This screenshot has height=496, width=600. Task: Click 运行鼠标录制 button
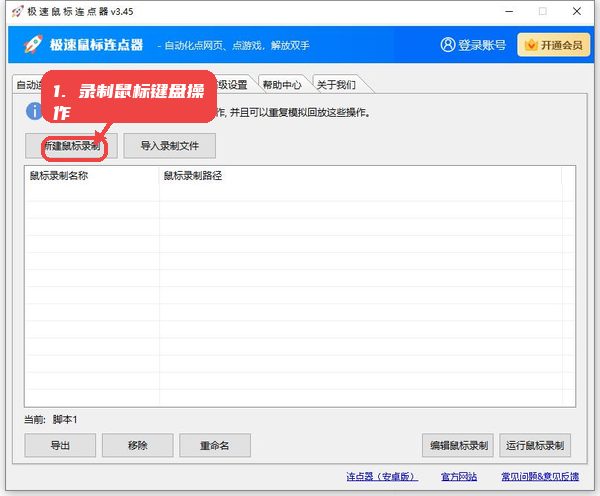click(x=535, y=445)
